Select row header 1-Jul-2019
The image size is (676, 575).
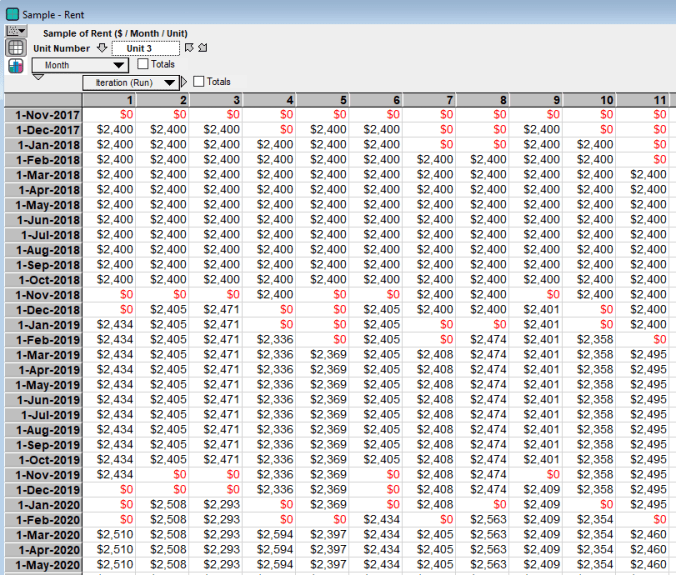click(x=43, y=415)
